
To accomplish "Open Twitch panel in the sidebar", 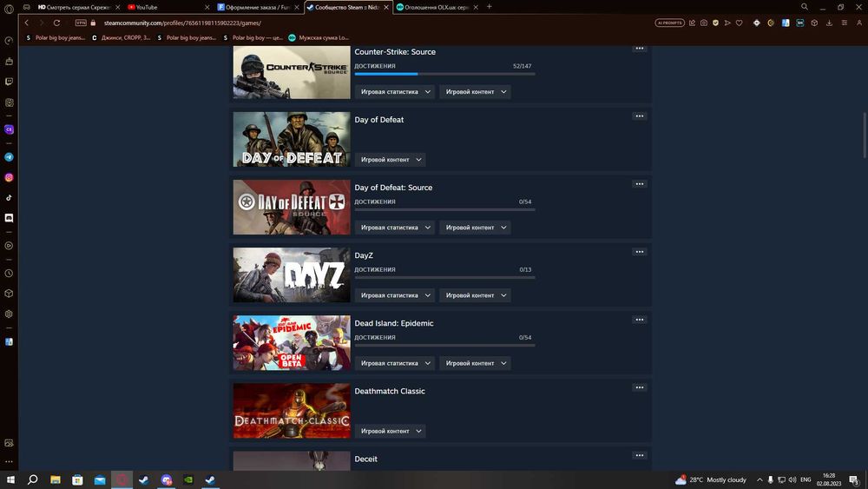I will click(9, 82).
